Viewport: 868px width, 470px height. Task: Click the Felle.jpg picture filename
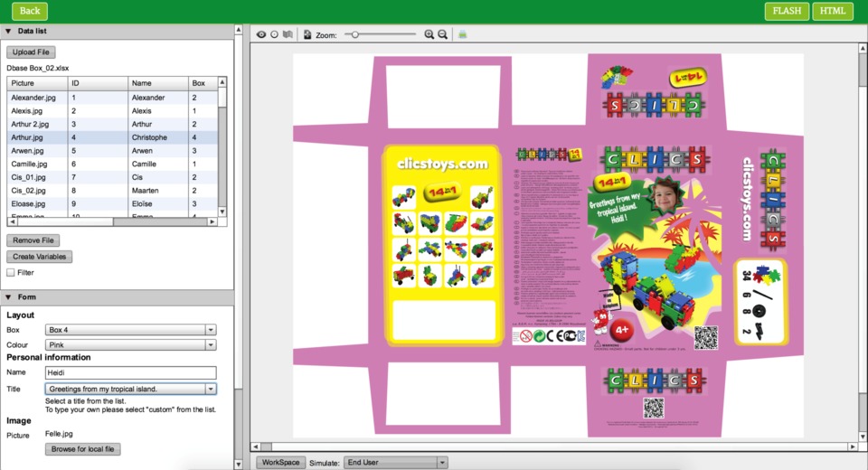pos(59,434)
